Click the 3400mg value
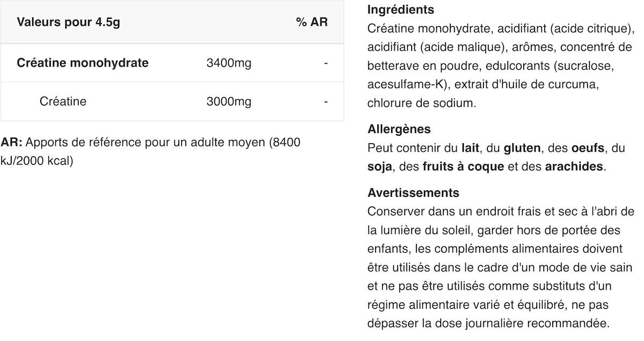Viewport: 644px width, 341px height. click(229, 63)
